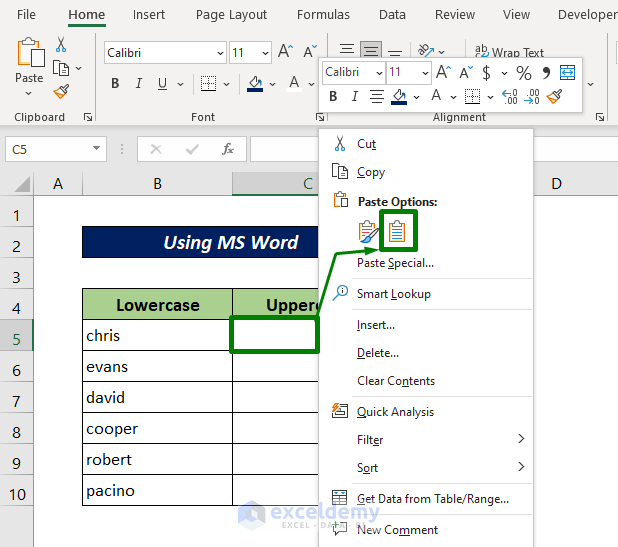Viewport: 618px width, 547px height.
Task: Click Merge & Center in mini toolbar
Action: point(567,73)
